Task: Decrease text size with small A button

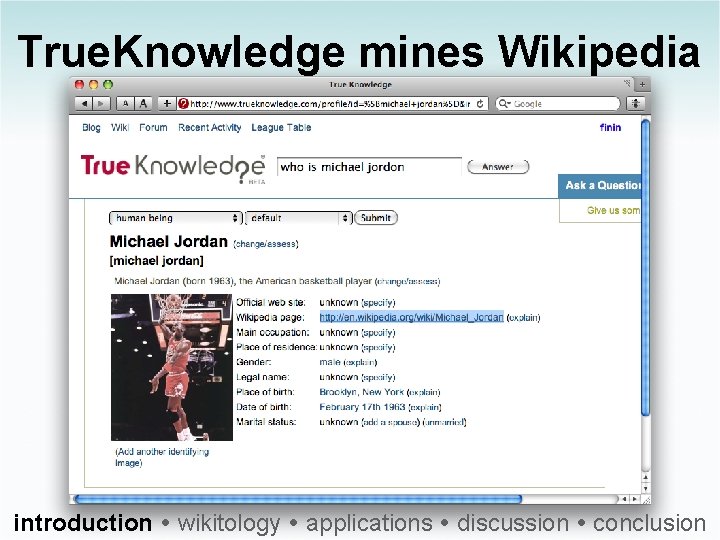Action: coord(125,104)
